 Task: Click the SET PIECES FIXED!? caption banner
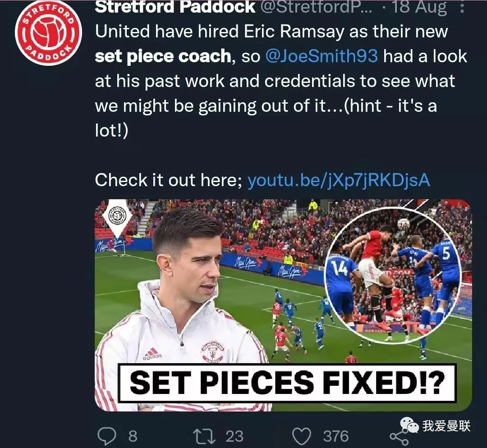point(287,383)
